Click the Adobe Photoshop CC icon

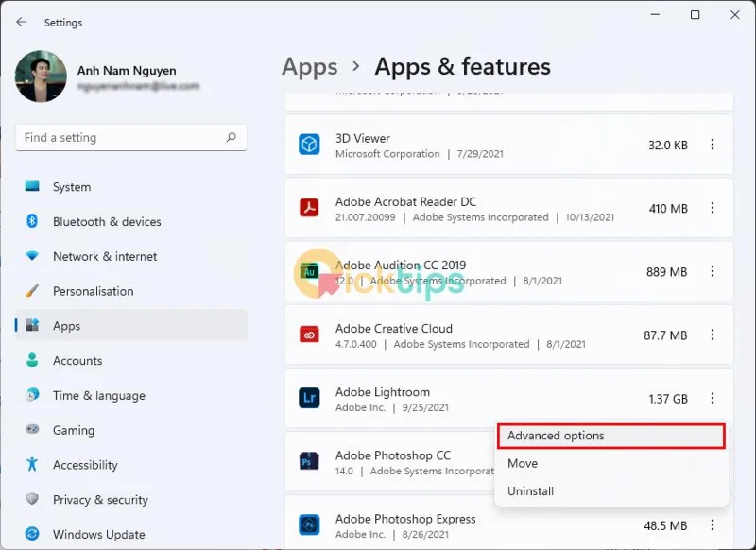309,461
